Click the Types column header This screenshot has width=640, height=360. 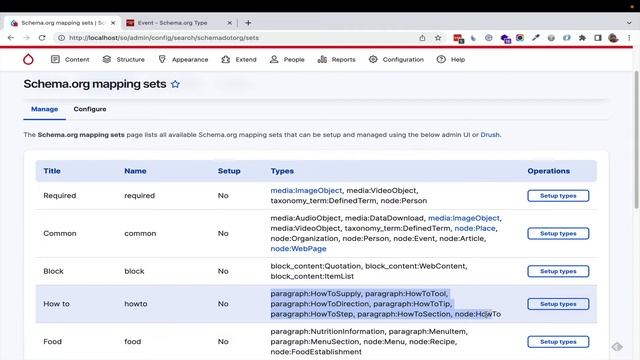pyautogui.click(x=282, y=171)
